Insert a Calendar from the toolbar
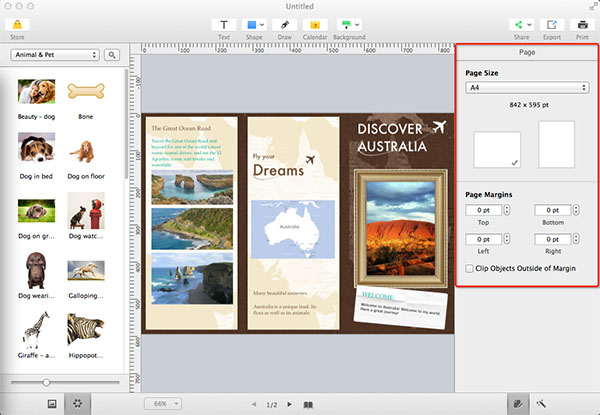Viewport: 600px width, 415px height. pos(315,23)
